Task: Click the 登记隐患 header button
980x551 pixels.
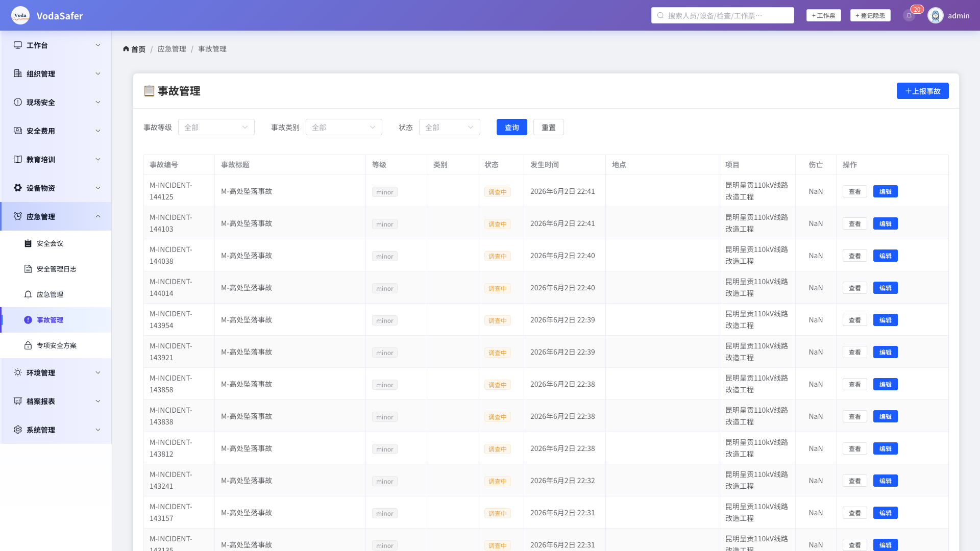Action: (x=870, y=16)
